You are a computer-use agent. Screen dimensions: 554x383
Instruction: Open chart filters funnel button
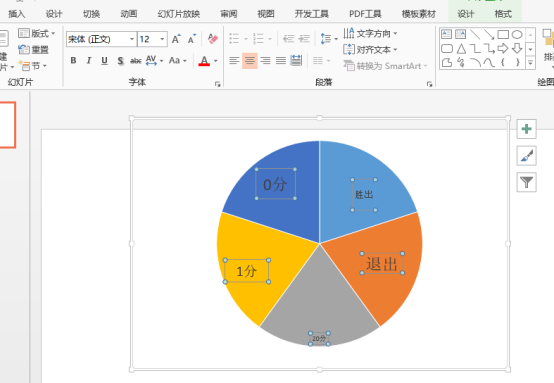coord(526,182)
